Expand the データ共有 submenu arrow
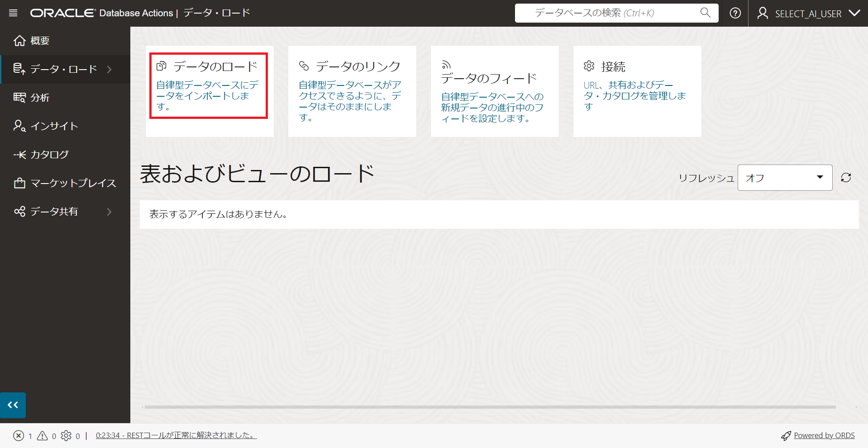The width and height of the screenshot is (868, 448). click(x=109, y=212)
